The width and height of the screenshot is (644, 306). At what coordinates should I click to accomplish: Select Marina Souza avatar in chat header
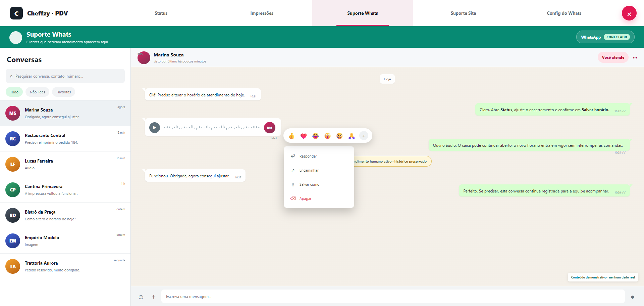tap(144, 58)
